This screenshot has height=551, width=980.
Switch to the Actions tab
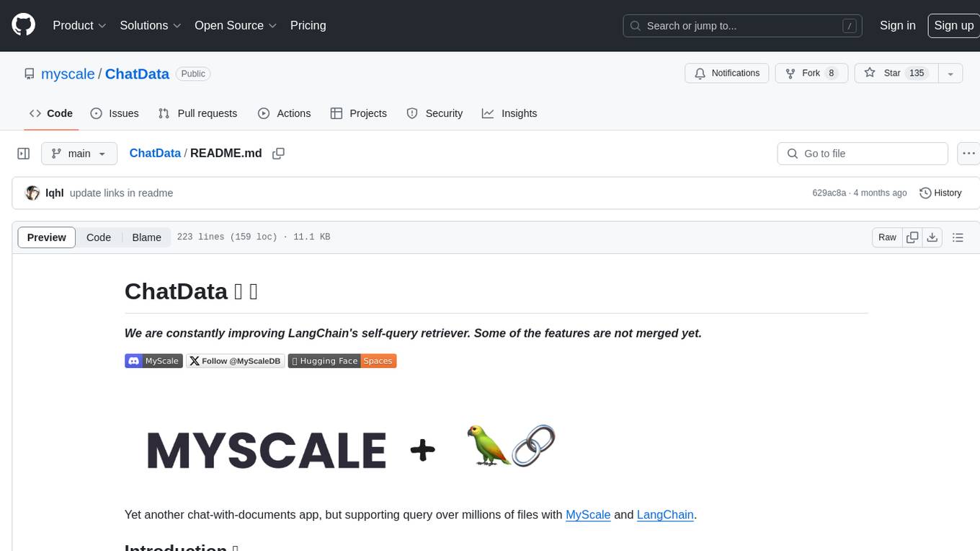click(284, 113)
